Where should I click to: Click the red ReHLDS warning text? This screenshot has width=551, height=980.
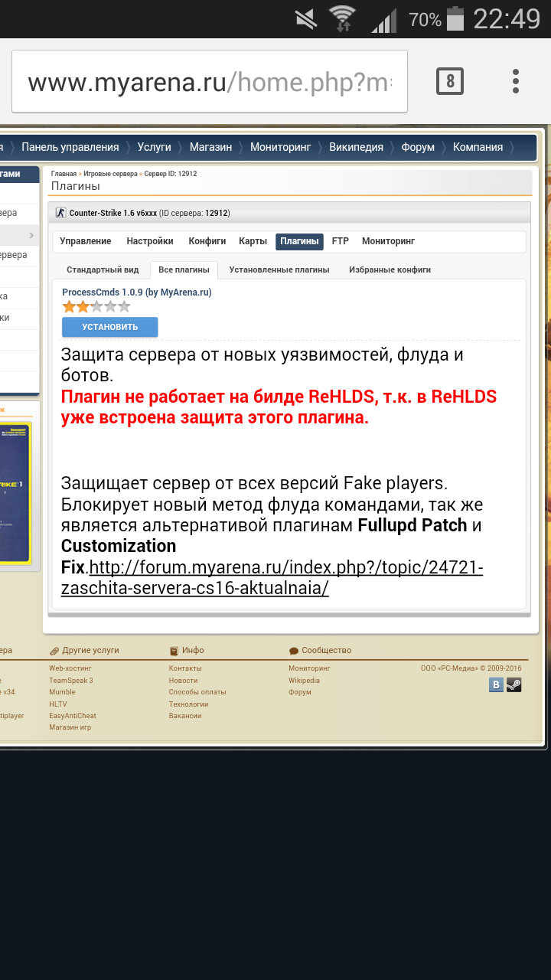tap(279, 407)
